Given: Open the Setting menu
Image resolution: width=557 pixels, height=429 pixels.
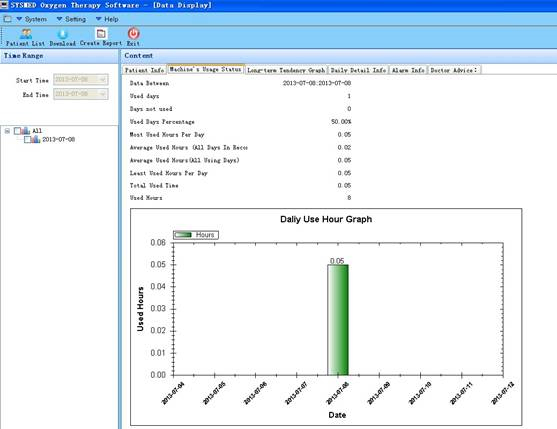Looking at the screenshot, I should pyautogui.click(x=71, y=19).
